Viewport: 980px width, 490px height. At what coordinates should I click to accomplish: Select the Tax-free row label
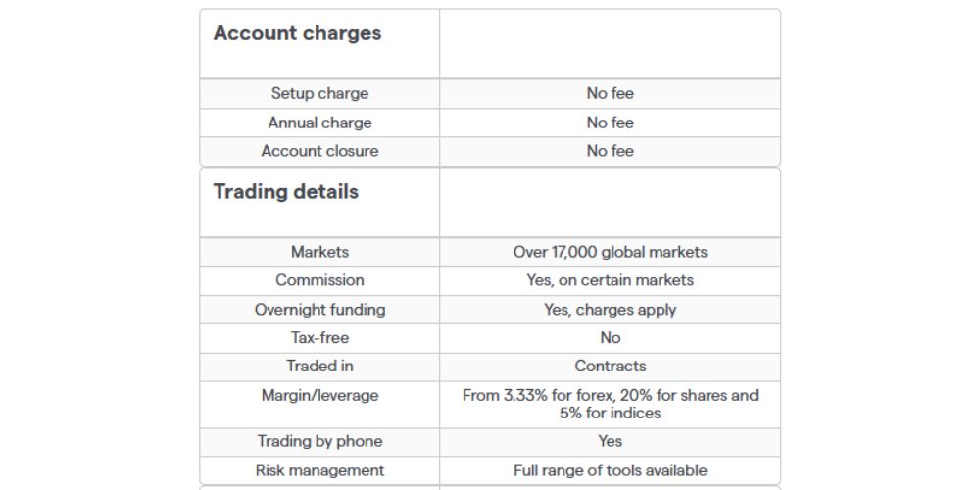click(319, 338)
